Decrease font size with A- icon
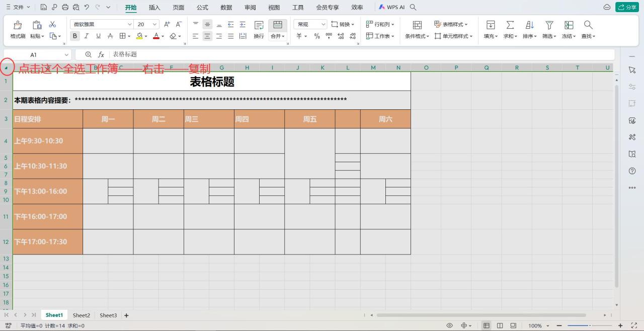This screenshot has height=331, width=644. pyautogui.click(x=178, y=24)
